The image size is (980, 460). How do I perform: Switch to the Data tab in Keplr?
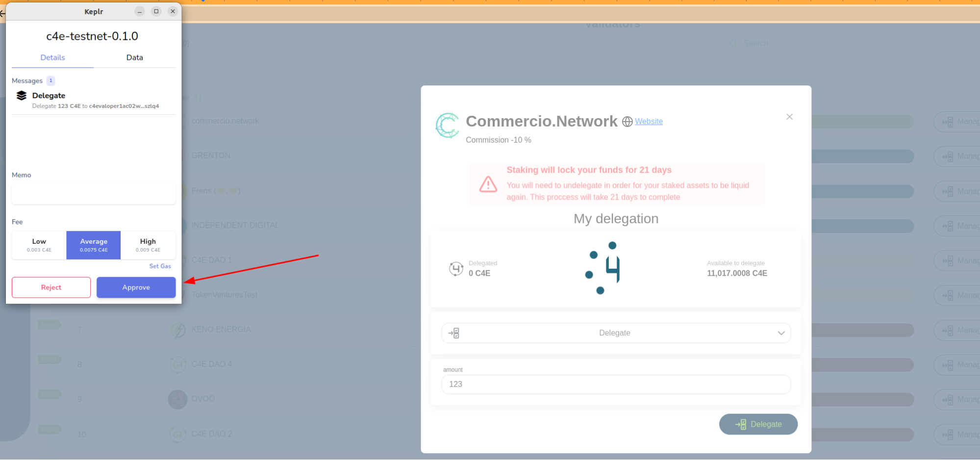[134, 57]
